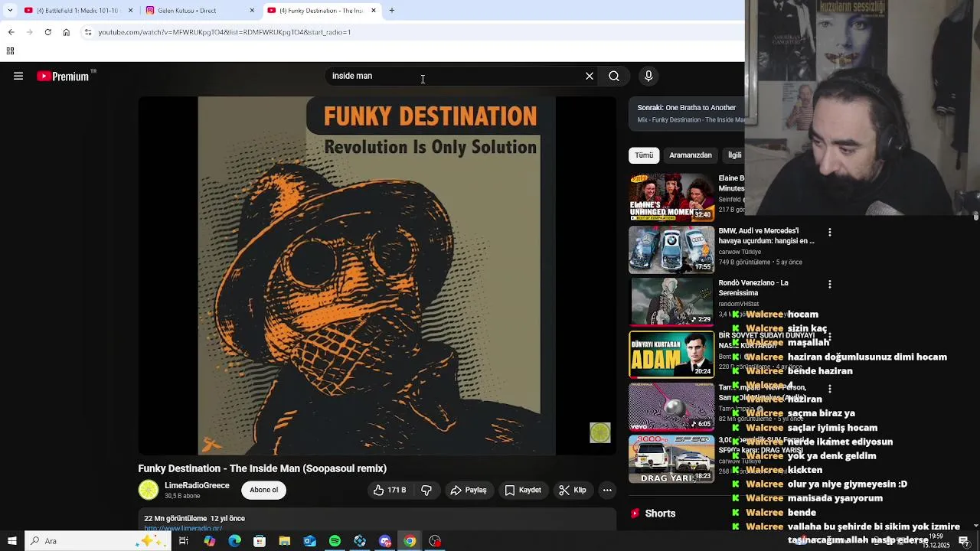Open the YouTube hamburger guide menu

[x=18, y=76]
